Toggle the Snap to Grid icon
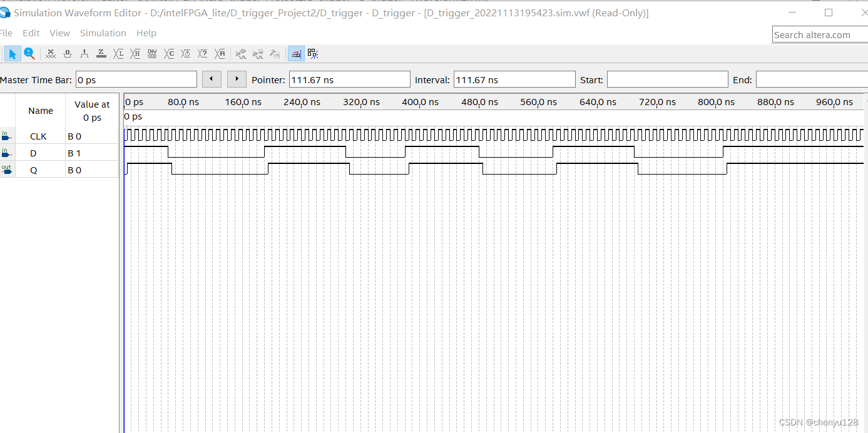This screenshot has height=433, width=868. pos(313,54)
